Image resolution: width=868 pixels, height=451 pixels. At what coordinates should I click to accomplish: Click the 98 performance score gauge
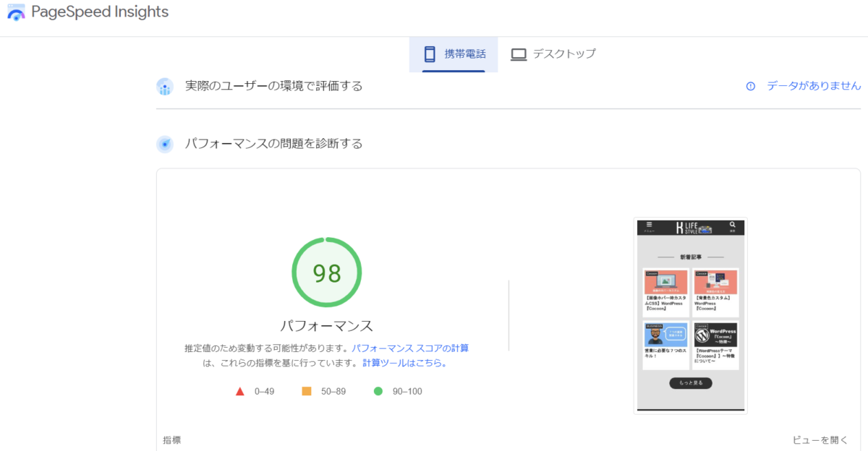tap(326, 272)
